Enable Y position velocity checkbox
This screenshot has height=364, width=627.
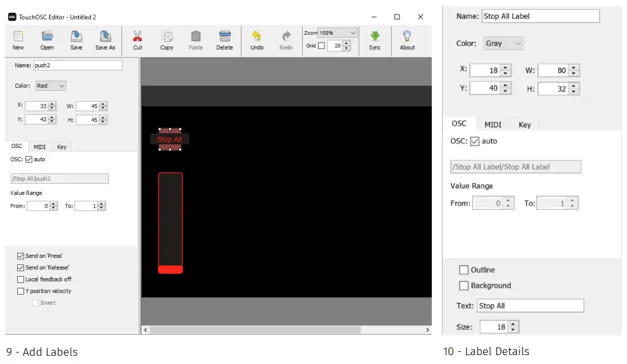tap(20, 292)
